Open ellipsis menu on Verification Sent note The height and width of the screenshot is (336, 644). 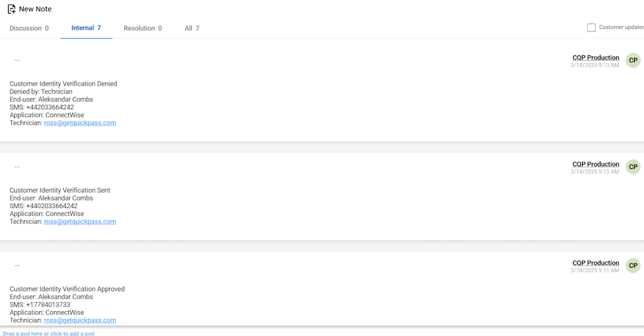click(17, 166)
